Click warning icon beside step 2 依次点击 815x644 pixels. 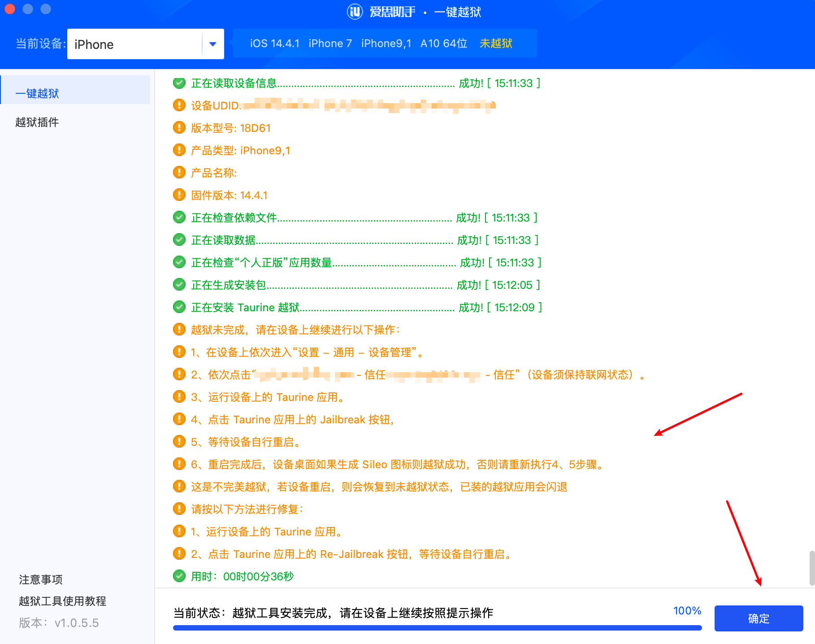tap(179, 374)
